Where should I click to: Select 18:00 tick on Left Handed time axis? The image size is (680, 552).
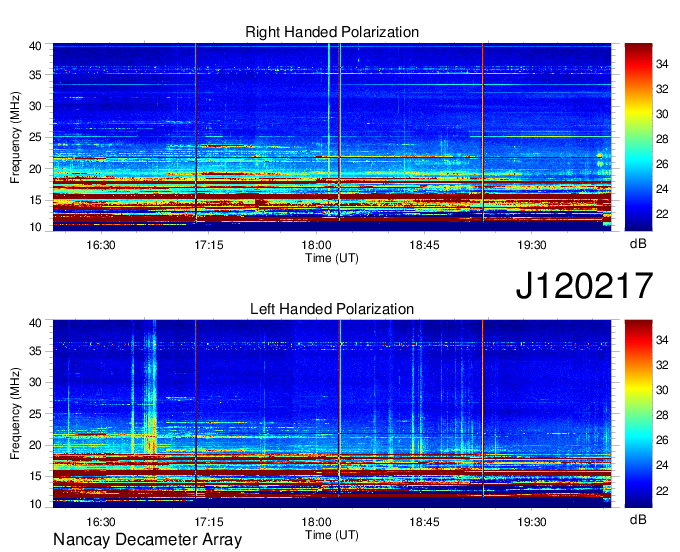317,522
